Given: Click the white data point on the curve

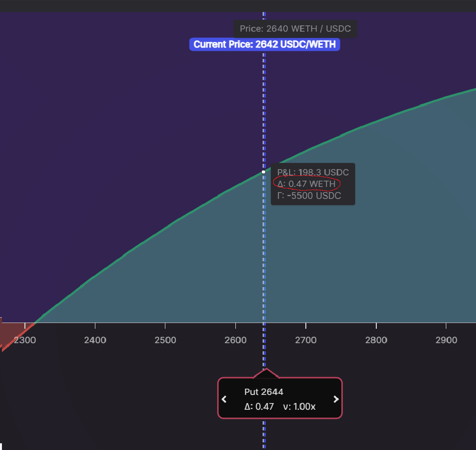Looking at the screenshot, I should (264, 172).
